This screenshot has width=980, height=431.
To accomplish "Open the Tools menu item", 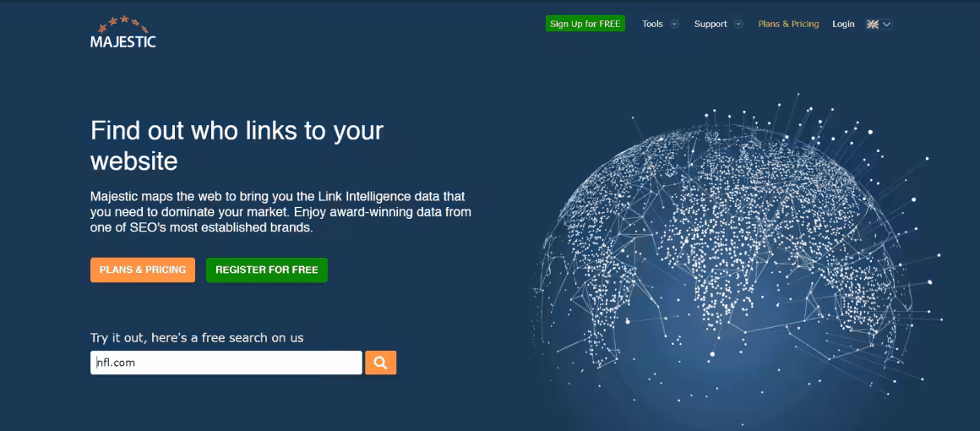I will pos(652,25).
